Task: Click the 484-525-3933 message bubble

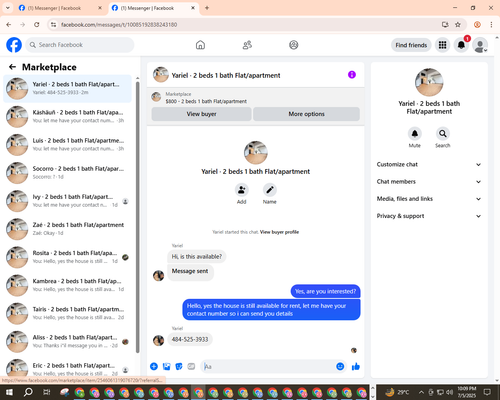Action: pos(190,339)
